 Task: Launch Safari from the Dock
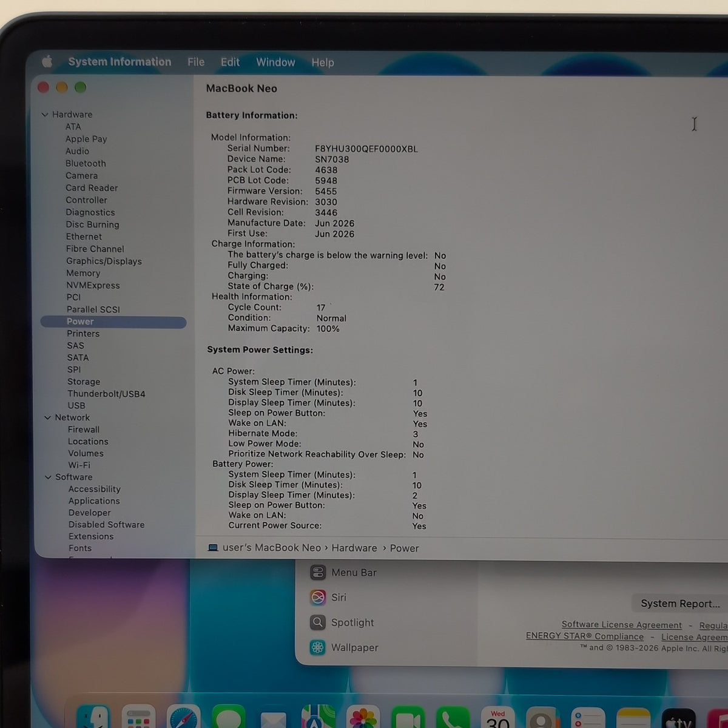click(x=184, y=718)
